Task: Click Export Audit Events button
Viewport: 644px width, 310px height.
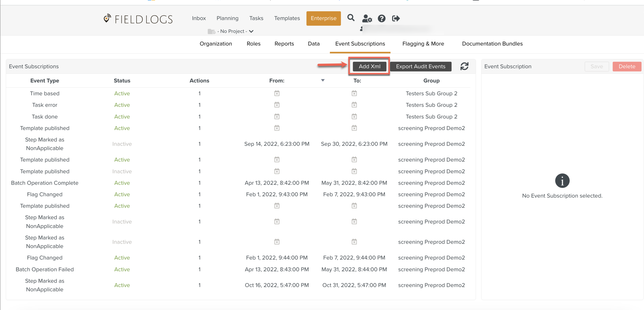Action: tap(420, 66)
